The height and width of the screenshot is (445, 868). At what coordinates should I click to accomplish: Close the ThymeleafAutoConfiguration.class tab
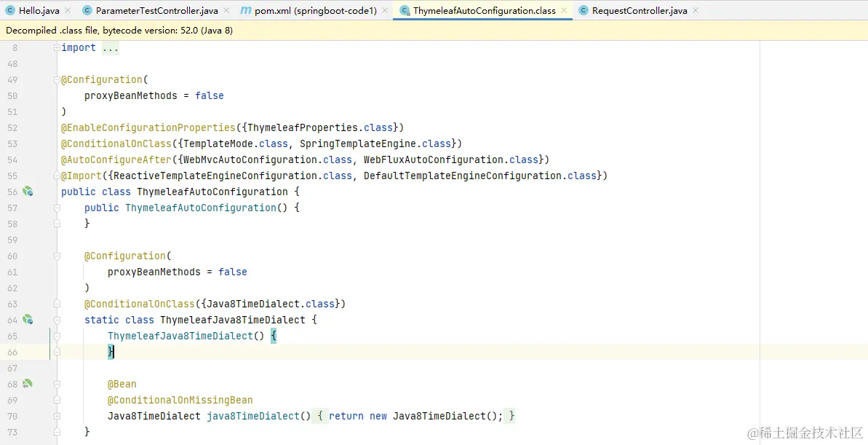[564, 10]
